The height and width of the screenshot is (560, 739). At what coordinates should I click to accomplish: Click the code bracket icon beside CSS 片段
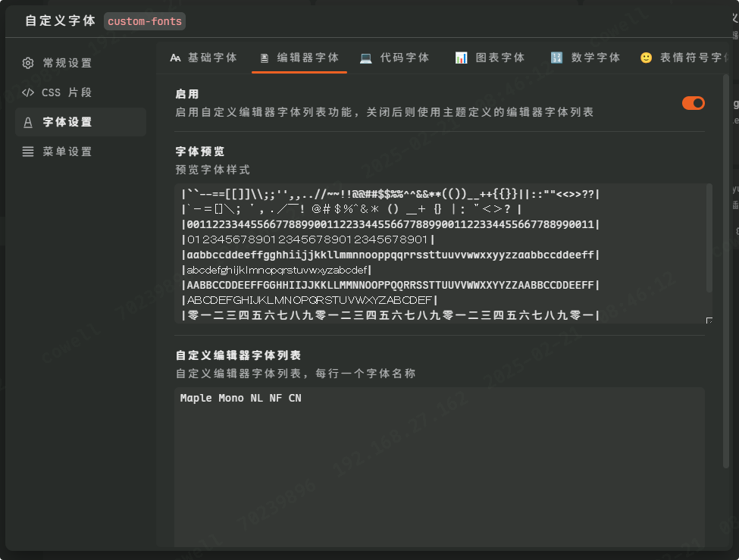point(28,92)
